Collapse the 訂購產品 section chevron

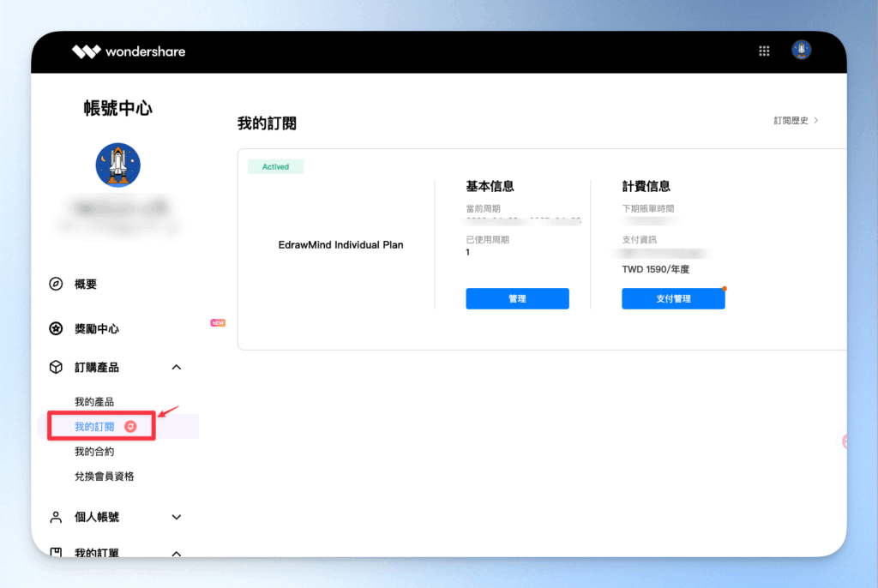pyautogui.click(x=177, y=368)
